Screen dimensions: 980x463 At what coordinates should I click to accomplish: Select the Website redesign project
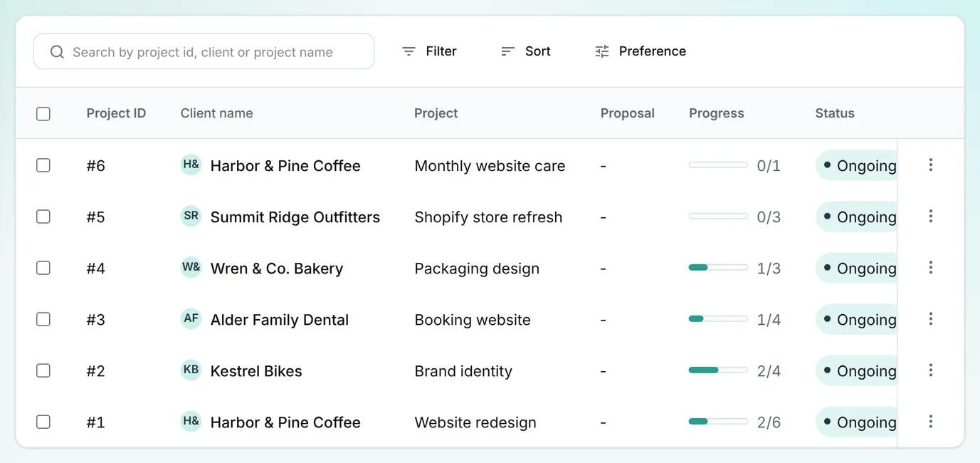(x=475, y=422)
